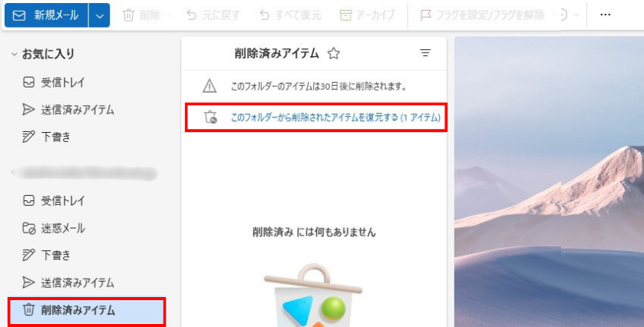Screen dimensions: 644x327
Task: Click 元に戻す undo icon
Action: pyautogui.click(x=191, y=15)
